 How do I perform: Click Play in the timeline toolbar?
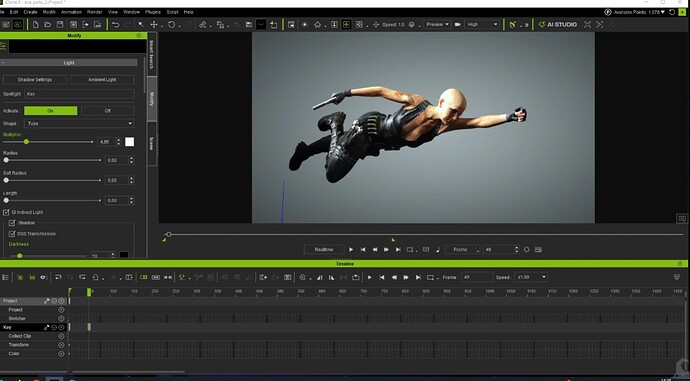370,277
